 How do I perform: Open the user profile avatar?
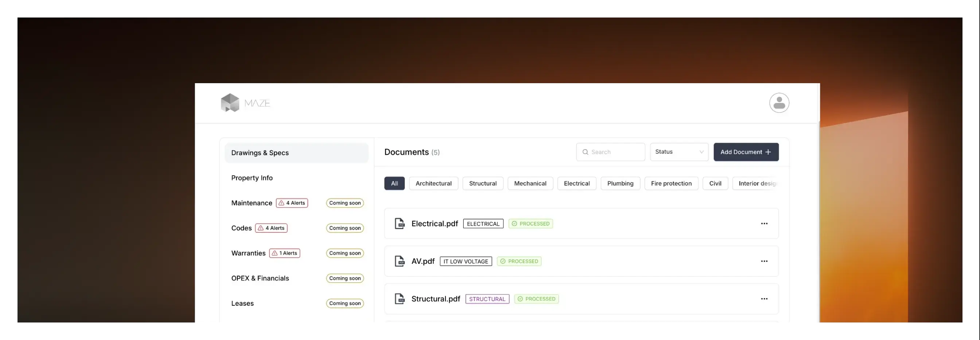click(x=779, y=103)
